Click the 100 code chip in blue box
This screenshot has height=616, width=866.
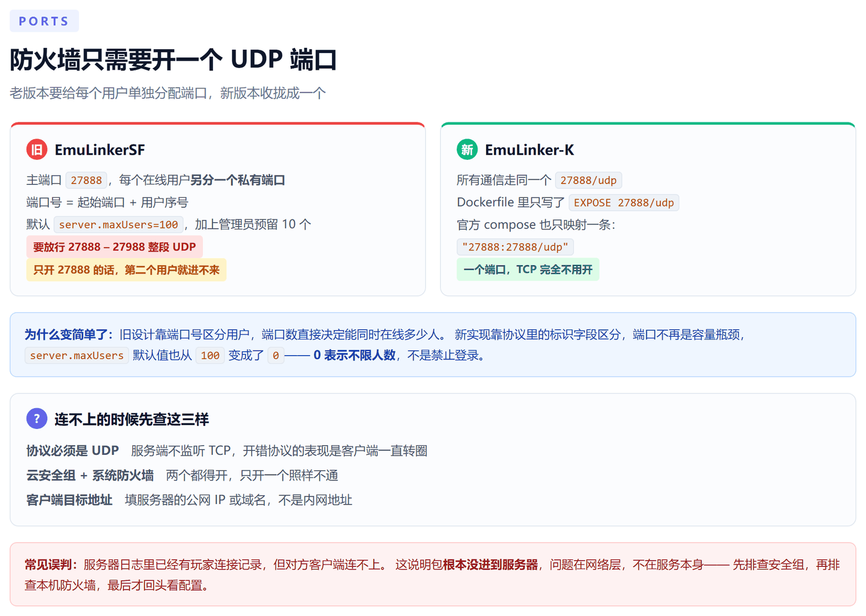(x=210, y=356)
